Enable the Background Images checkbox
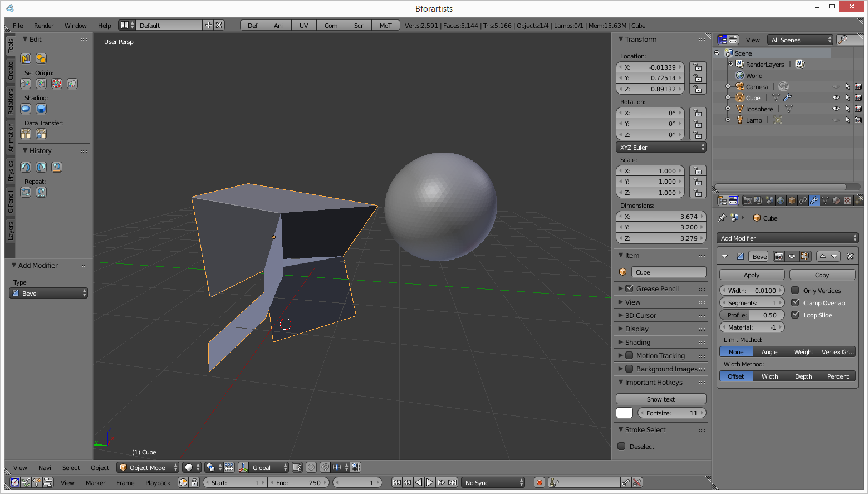 tap(629, 369)
